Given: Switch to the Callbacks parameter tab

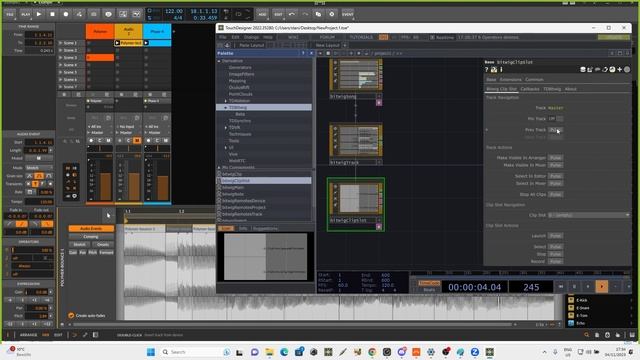Looking at the screenshot, I should [530, 89].
